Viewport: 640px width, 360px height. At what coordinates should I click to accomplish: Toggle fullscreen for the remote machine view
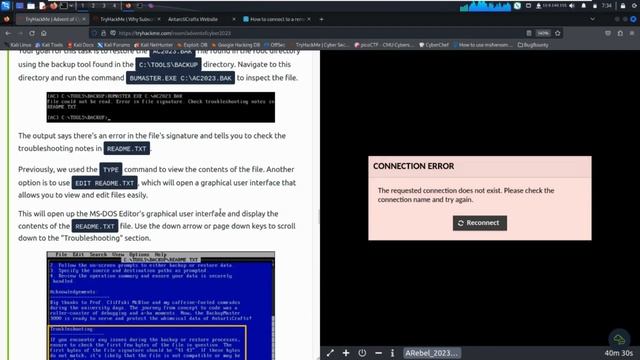coord(330,353)
